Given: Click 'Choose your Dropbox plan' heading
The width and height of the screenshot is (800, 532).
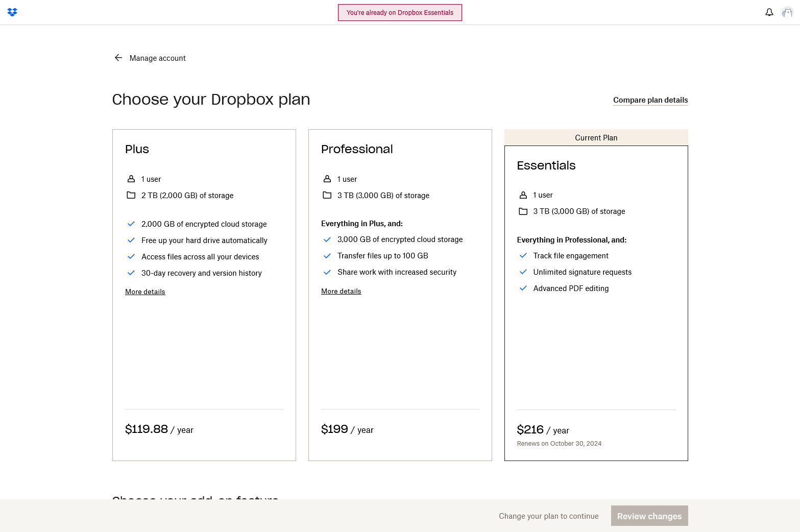Looking at the screenshot, I should click(x=211, y=99).
